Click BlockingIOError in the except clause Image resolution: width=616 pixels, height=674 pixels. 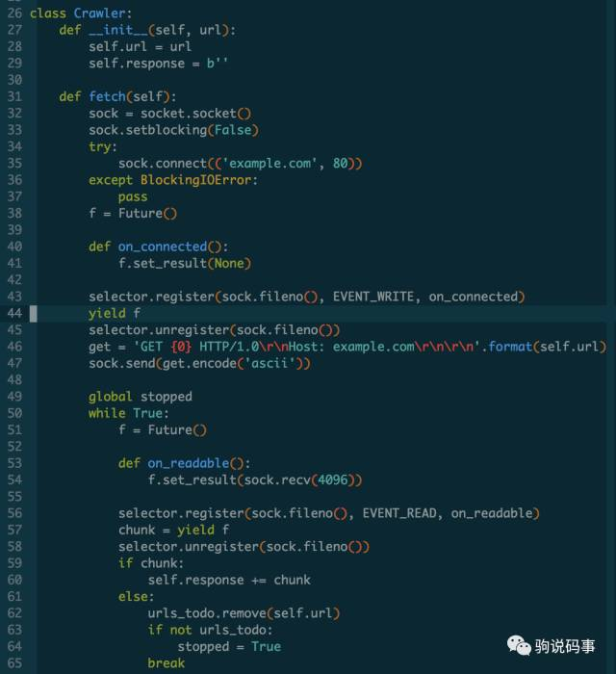tap(196, 180)
